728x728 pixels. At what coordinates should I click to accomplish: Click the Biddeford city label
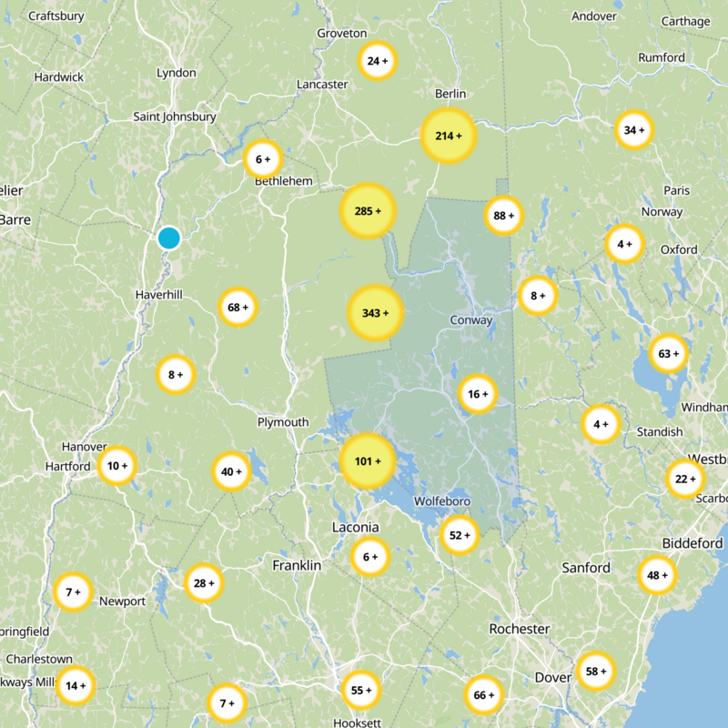point(693,543)
